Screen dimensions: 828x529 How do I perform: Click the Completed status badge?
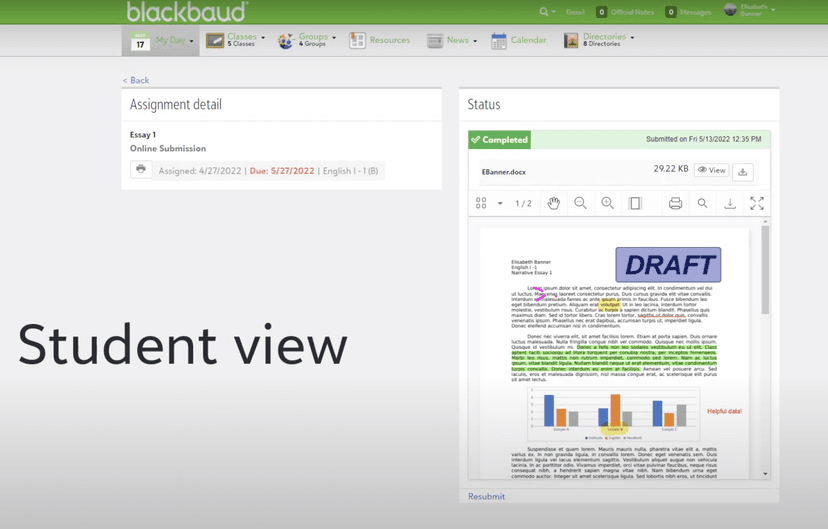(x=500, y=140)
